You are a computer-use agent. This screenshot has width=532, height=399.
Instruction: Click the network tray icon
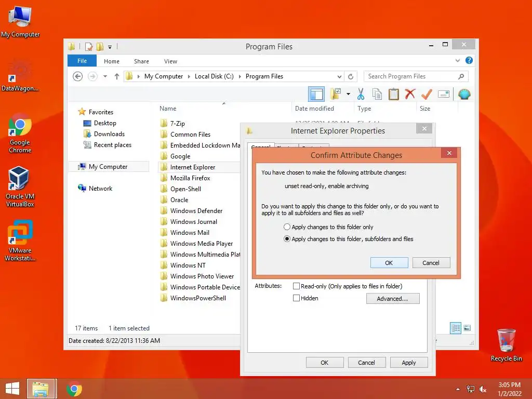(x=471, y=389)
